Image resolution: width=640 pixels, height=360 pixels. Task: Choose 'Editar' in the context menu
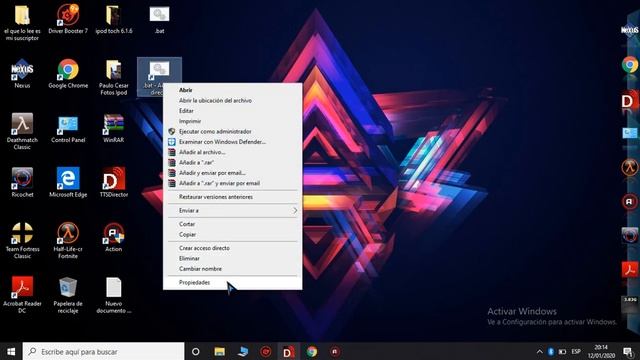tap(233, 111)
